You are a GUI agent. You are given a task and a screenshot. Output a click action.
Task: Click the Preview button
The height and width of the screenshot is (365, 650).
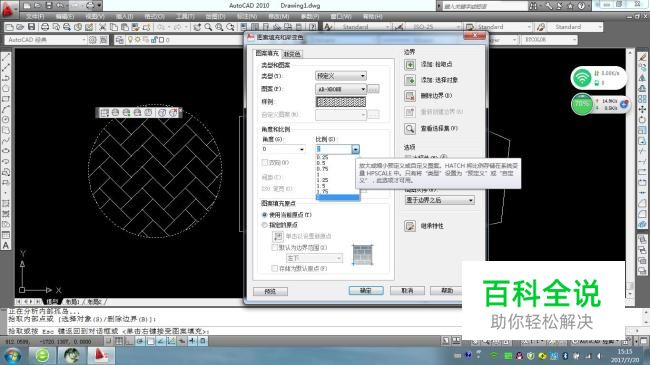tap(270, 292)
